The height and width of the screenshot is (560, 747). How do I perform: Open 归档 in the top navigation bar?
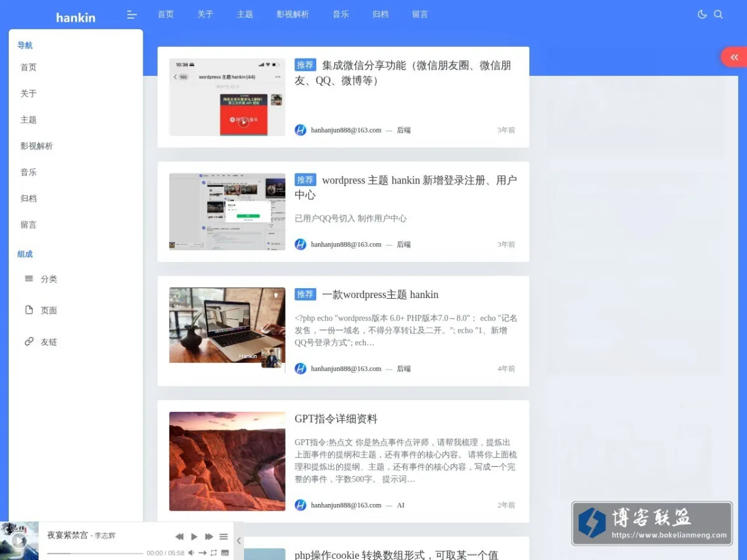click(380, 14)
